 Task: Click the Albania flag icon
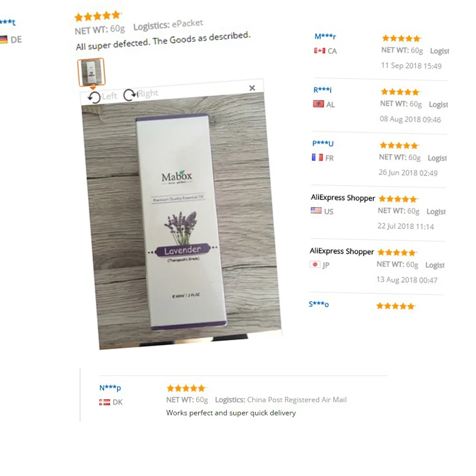click(x=318, y=104)
